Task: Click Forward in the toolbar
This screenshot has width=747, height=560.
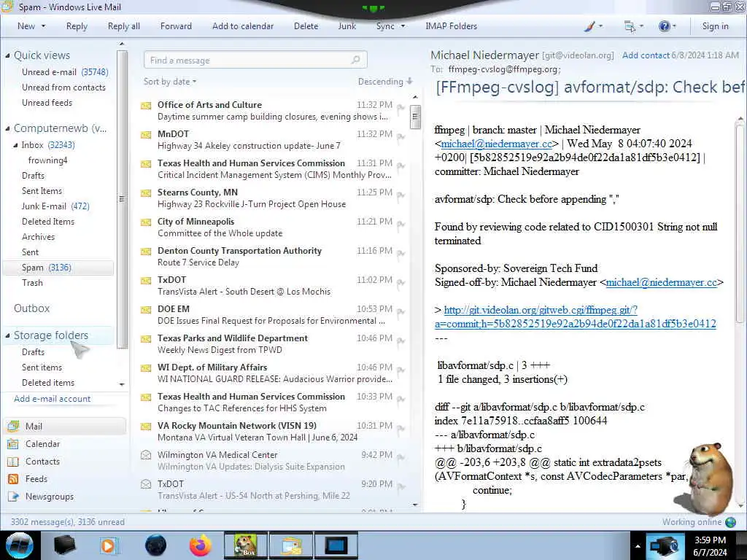Action: 176,26
